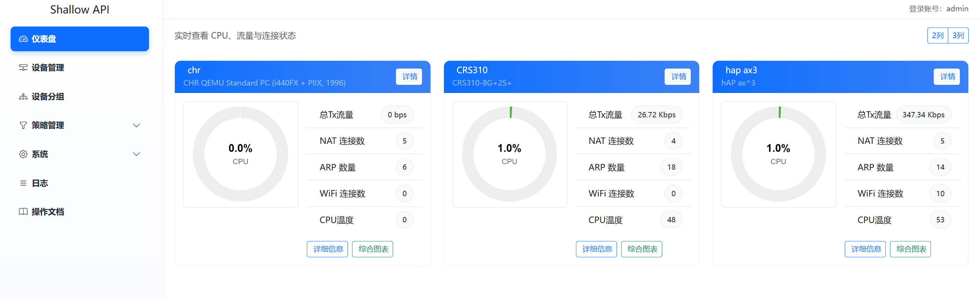
Task: Open 详情 for the hap ax3 device
Action: (947, 77)
